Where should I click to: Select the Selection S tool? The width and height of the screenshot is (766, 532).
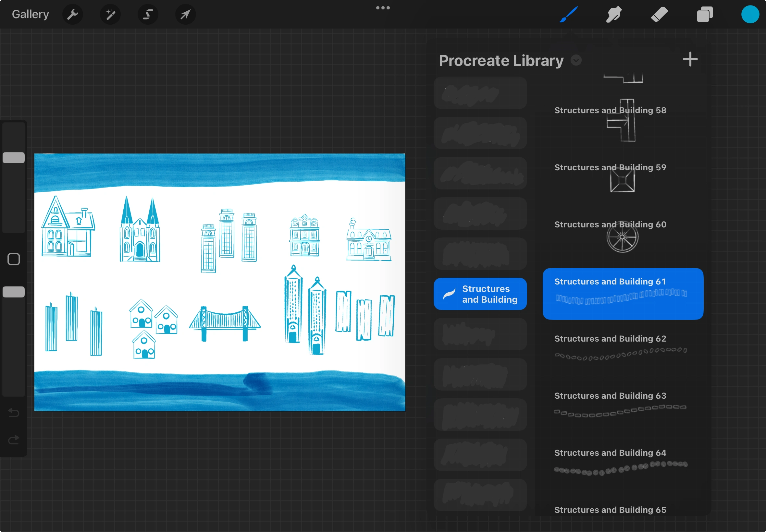(148, 14)
